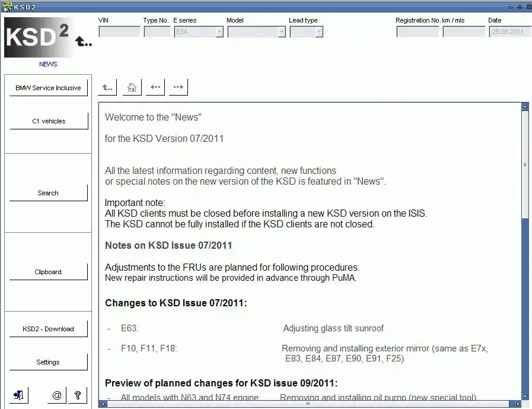Viewport: 532px width, 409px height.
Task: Click the Registration No. field
Action: pyautogui.click(x=418, y=31)
